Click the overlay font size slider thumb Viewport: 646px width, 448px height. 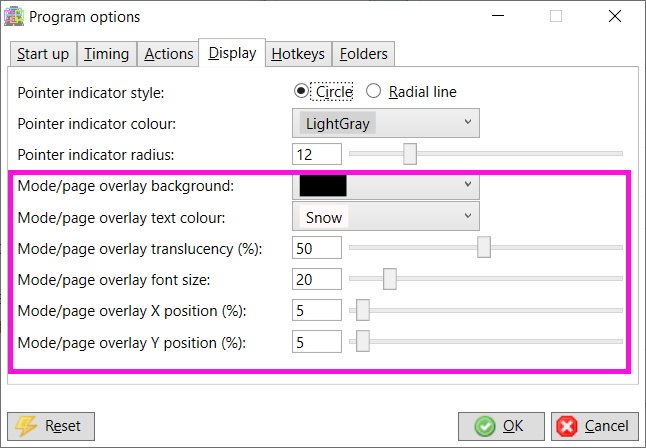390,279
